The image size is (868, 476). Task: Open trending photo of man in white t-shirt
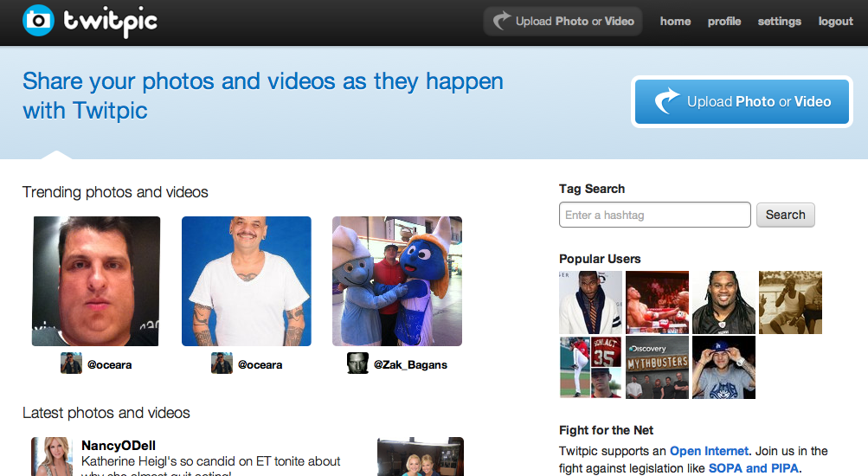click(247, 281)
